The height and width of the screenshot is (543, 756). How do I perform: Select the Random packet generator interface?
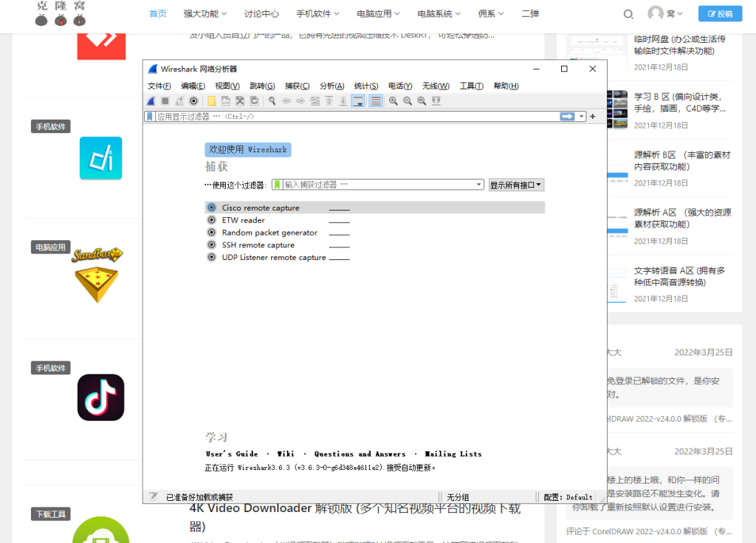(374, 233)
